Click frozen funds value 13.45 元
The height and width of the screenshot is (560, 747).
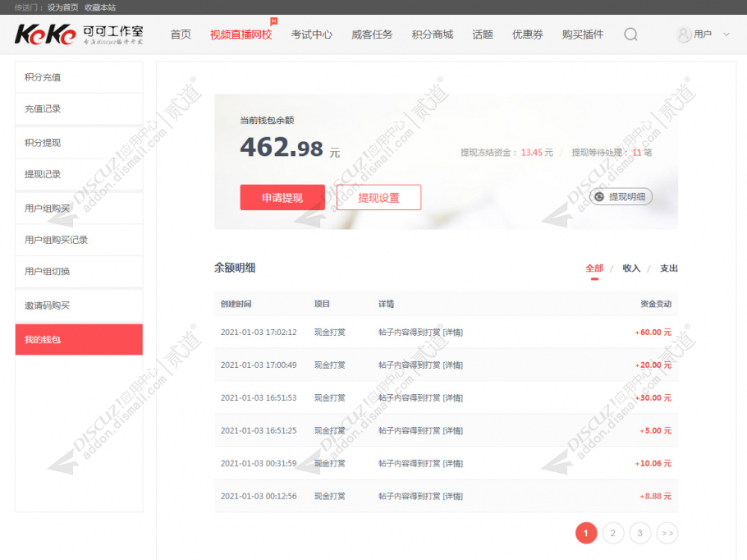tap(537, 153)
